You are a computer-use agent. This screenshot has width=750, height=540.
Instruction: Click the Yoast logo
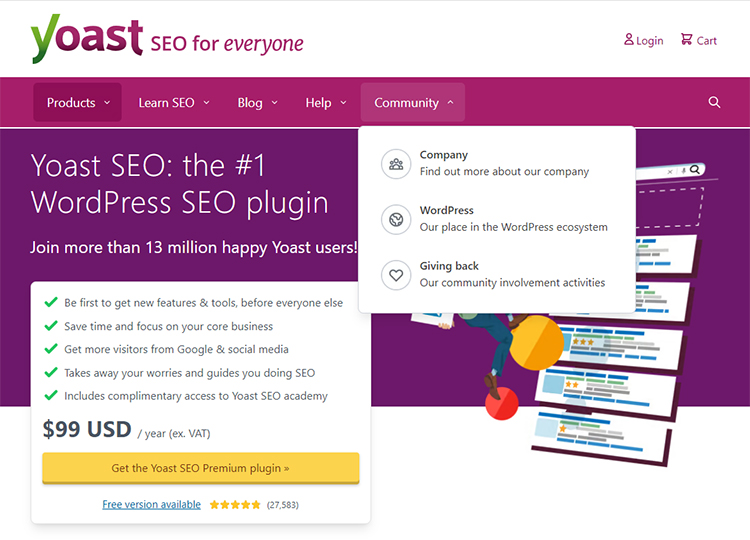pyautogui.click(x=87, y=38)
